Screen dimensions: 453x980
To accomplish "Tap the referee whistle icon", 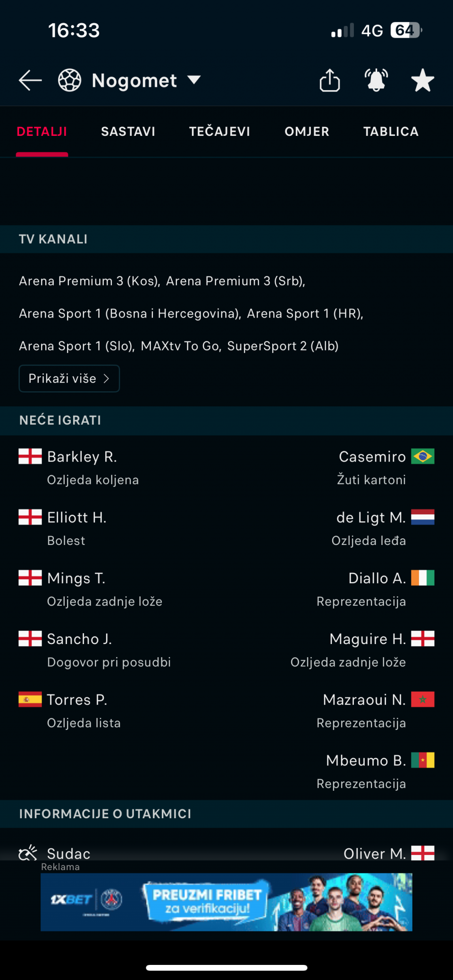I will 28,853.
